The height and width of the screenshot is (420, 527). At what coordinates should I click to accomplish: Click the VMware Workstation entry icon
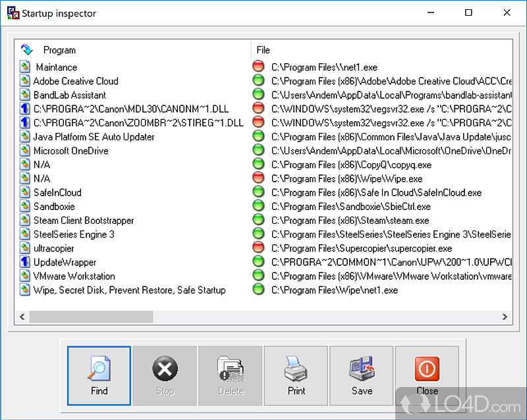coord(24,276)
